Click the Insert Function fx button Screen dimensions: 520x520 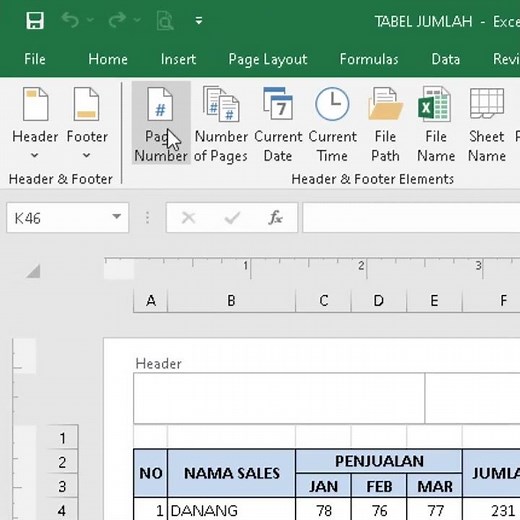pyautogui.click(x=275, y=218)
